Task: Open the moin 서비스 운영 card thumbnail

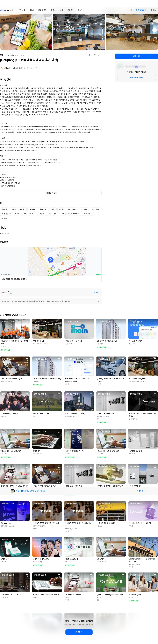Action: (x=79, y=329)
